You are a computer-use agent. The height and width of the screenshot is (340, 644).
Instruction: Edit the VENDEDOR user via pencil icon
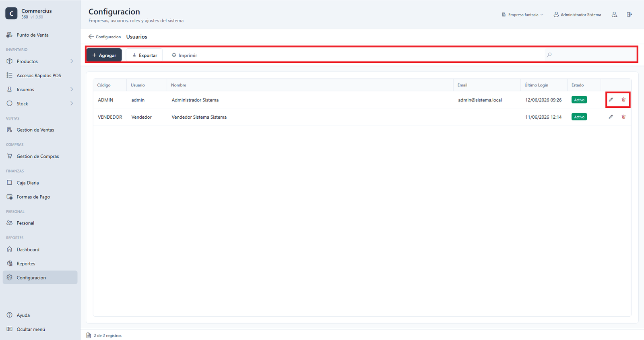point(611,117)
